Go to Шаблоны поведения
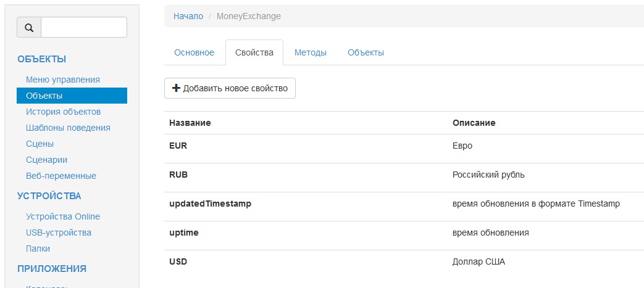Viewport: 644px width, 288px height. 68,128
